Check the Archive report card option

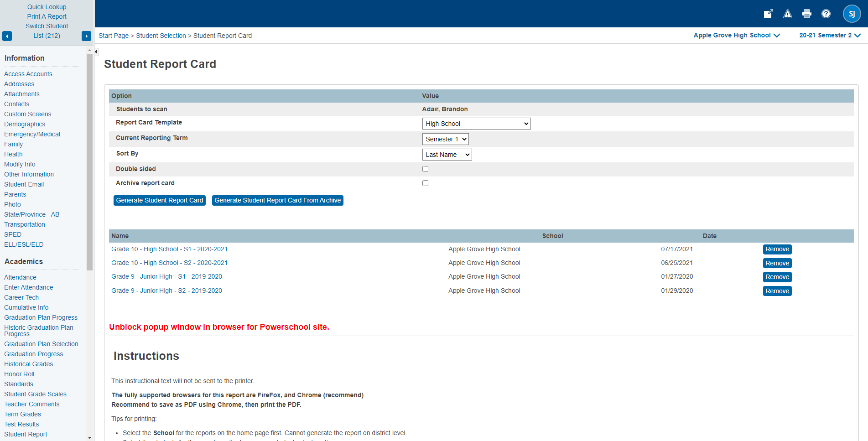click(x=425, y=183)
